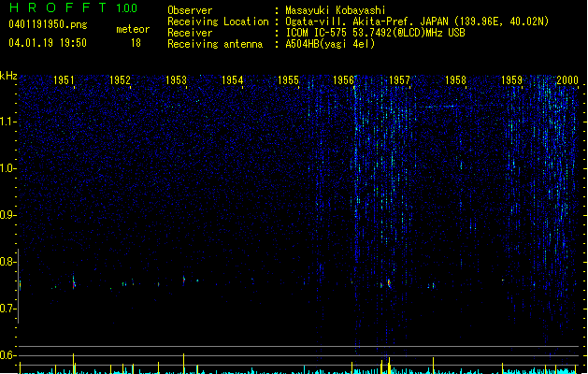
Task: Click the meteor label
Action: click(x=133, y=29)
